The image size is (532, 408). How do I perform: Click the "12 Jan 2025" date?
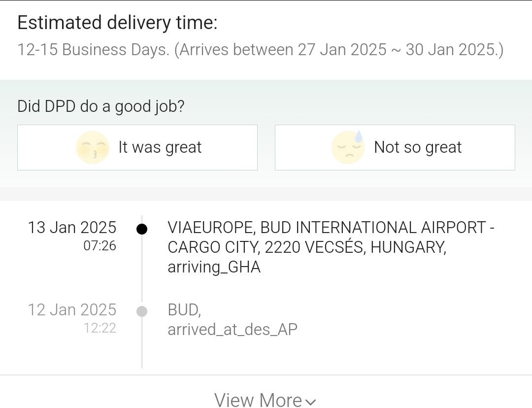pos(72,310)
